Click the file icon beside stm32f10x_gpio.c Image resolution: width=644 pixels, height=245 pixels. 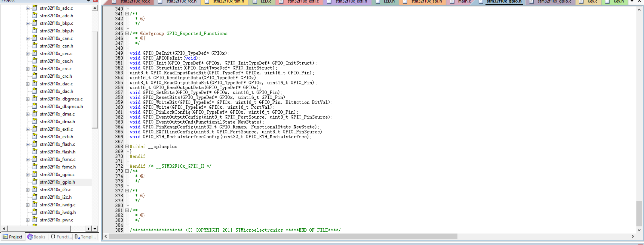[35, 174]
